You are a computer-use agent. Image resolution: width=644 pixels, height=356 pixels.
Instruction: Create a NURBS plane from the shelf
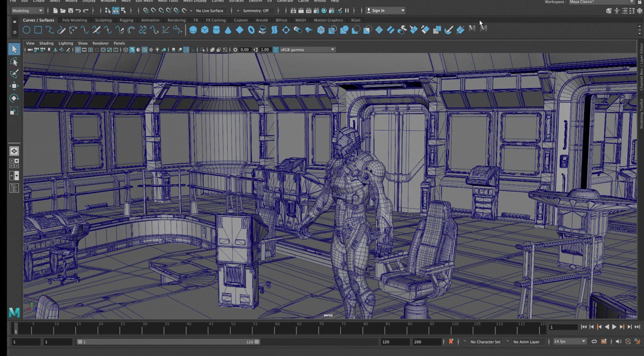239,30
